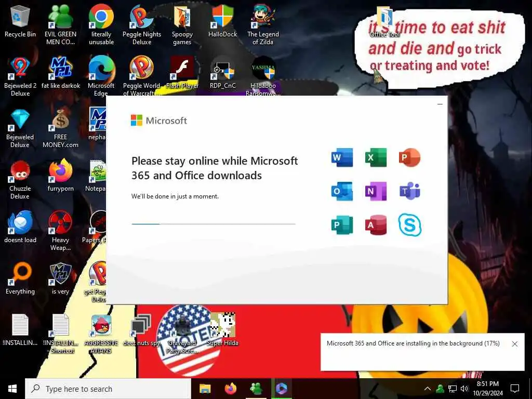Open the Graveyard Party Screensaver icon
The image size is (532, 399).
(x=182, y=334)
